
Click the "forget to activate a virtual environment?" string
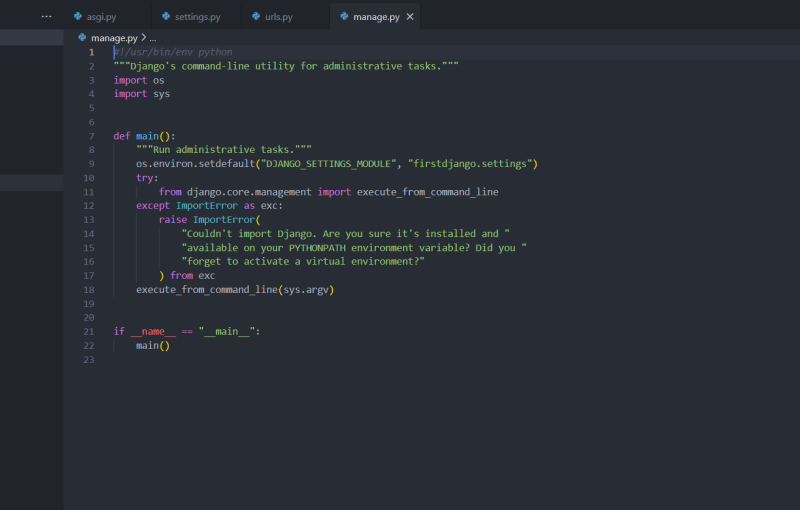303,262
